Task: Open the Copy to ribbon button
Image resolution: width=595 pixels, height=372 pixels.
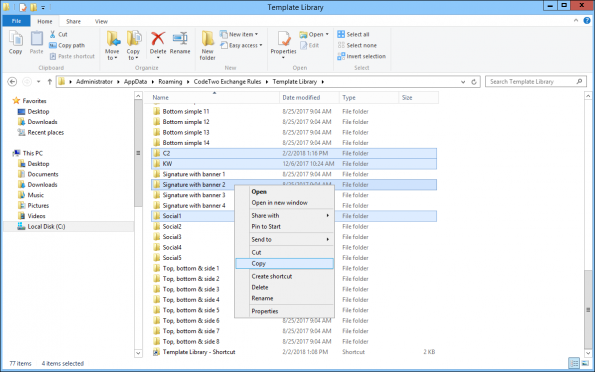Action: (133, 46)
